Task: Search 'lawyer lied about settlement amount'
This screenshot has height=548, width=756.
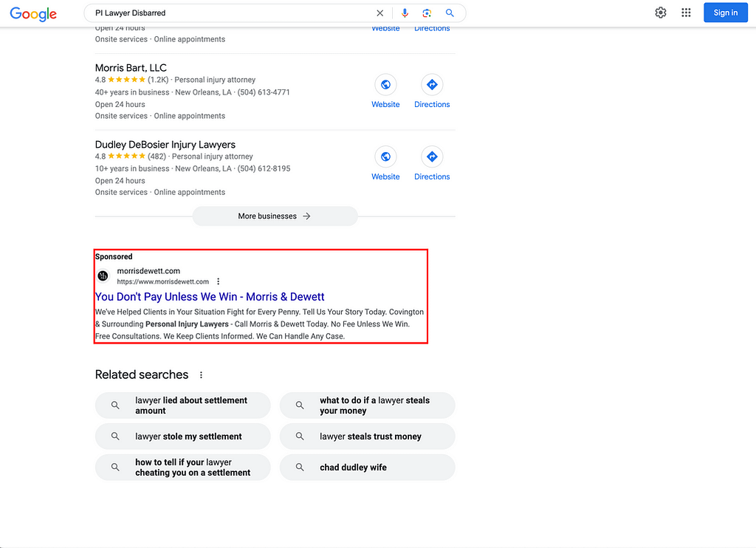Action: 183,405
